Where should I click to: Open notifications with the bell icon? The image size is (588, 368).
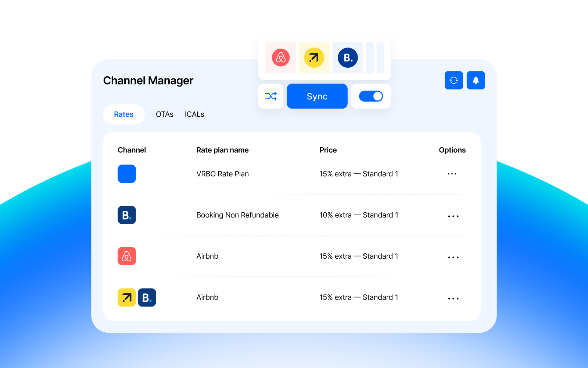click(476, 80)
